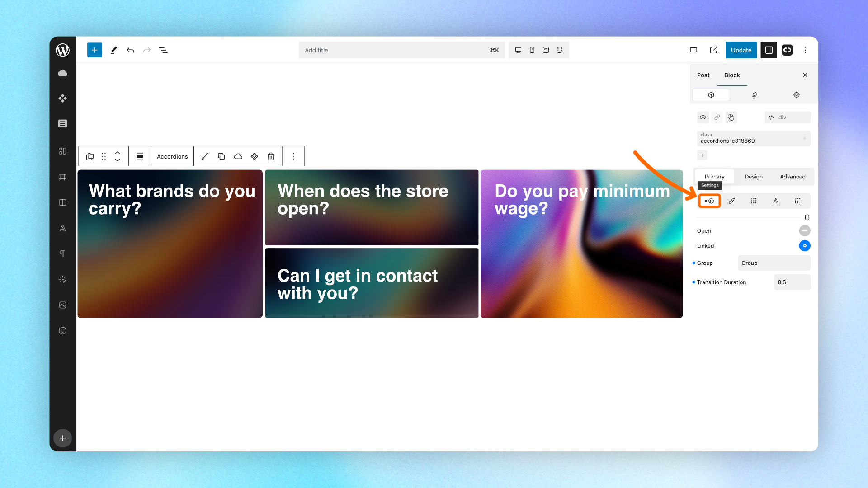This screenshot has height=488, width=868.
Task: Delete the Accordions block with trash icon
Action: pyautogui.click(x=271, y=156)
